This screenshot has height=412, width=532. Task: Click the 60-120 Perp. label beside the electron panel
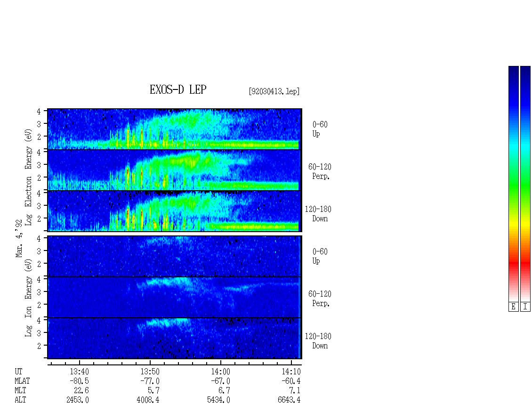click(x=320, y=171)
